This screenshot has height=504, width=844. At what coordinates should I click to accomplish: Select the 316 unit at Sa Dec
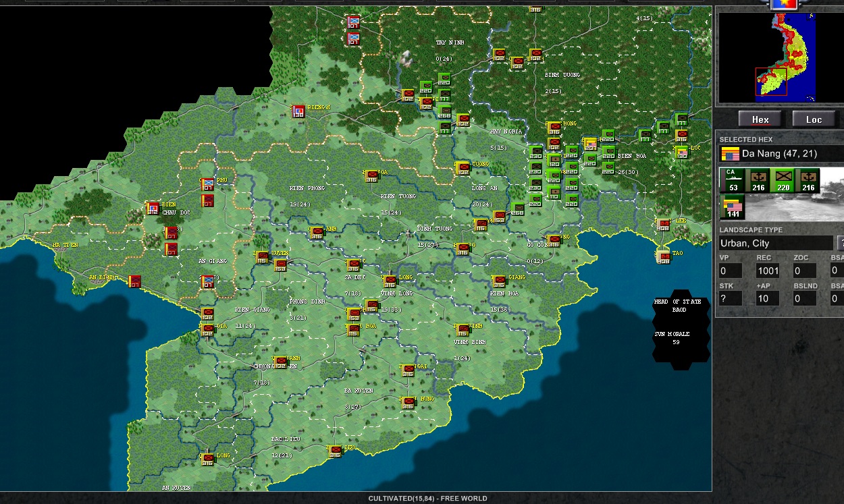[x=353, y=265]
